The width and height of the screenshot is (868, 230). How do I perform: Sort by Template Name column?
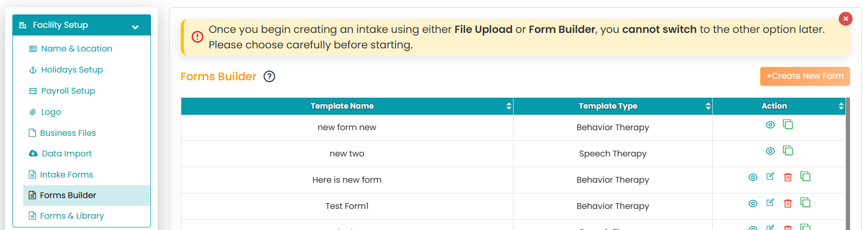pos(509,106)
